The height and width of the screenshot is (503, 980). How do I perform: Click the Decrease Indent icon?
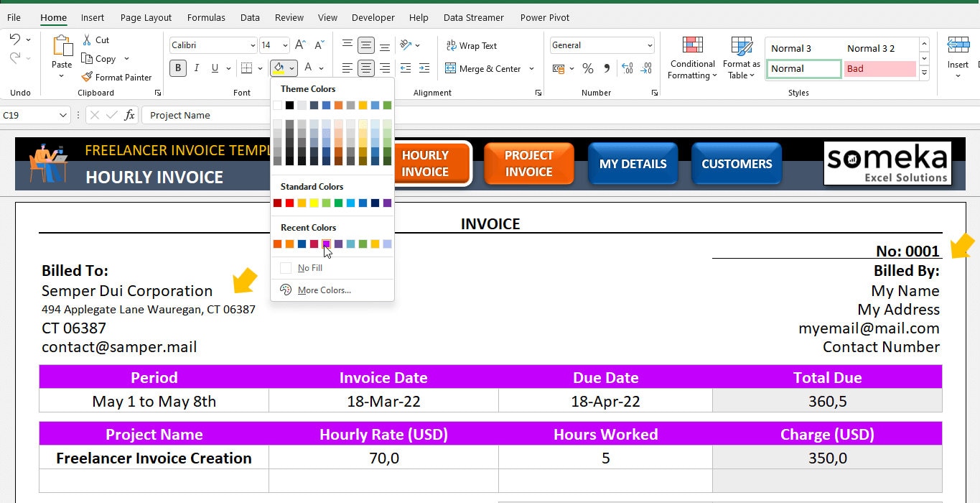(406, 68)
